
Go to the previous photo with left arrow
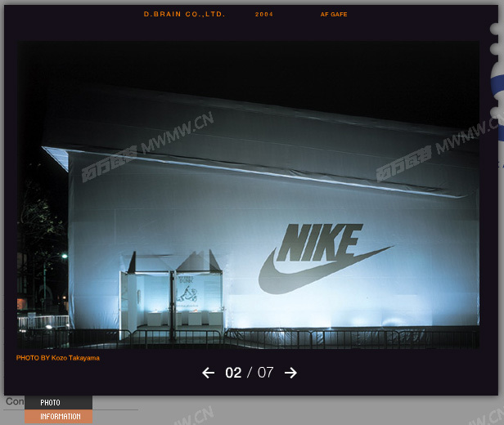click(209, 373)
